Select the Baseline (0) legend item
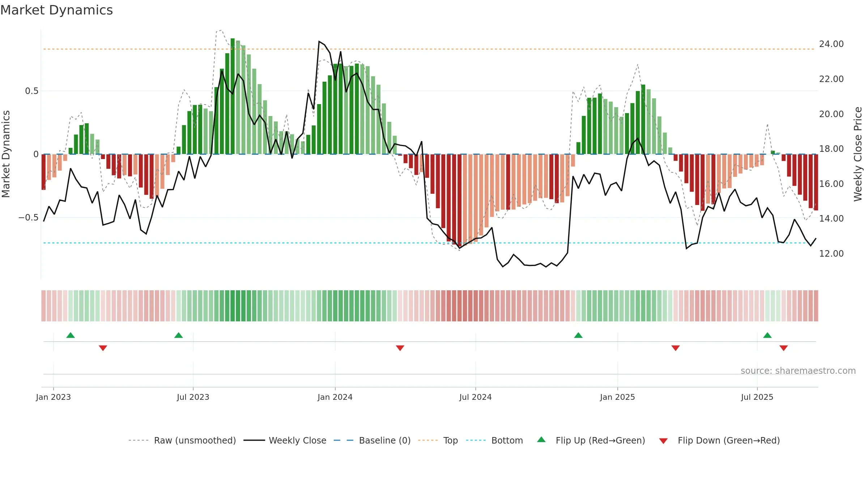This screenshot has height=488, width=868. click(x=372, y=440)
